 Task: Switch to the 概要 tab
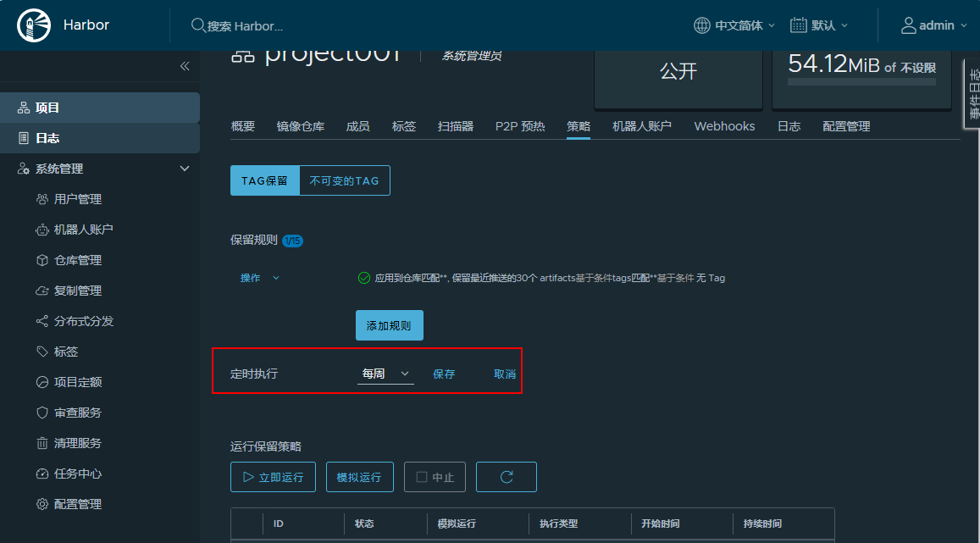pos(242,126)
